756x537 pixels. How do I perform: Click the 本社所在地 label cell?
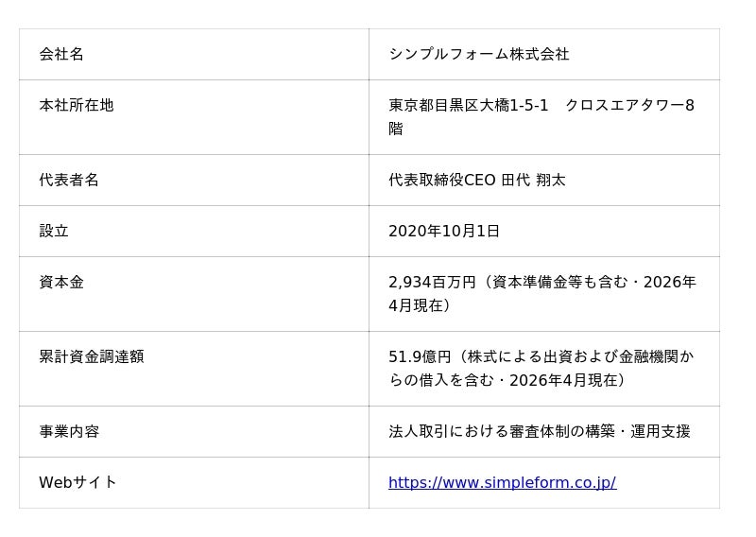(77, 106)
